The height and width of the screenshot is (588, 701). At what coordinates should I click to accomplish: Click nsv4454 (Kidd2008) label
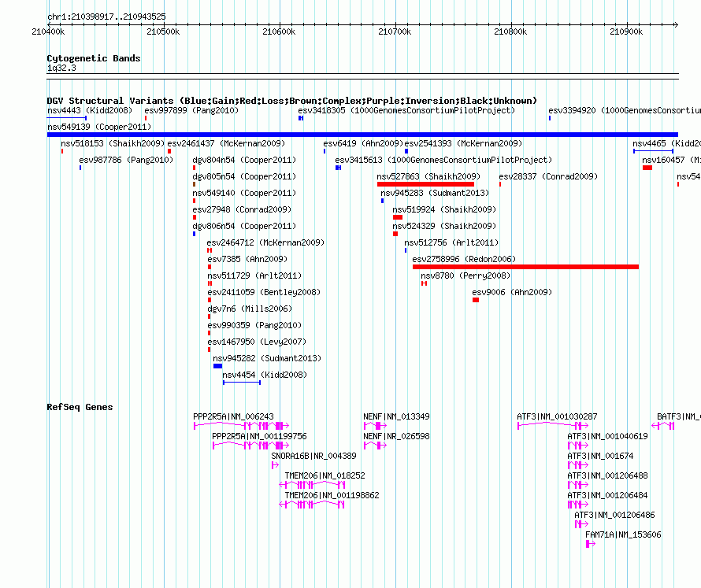point(265,375)
